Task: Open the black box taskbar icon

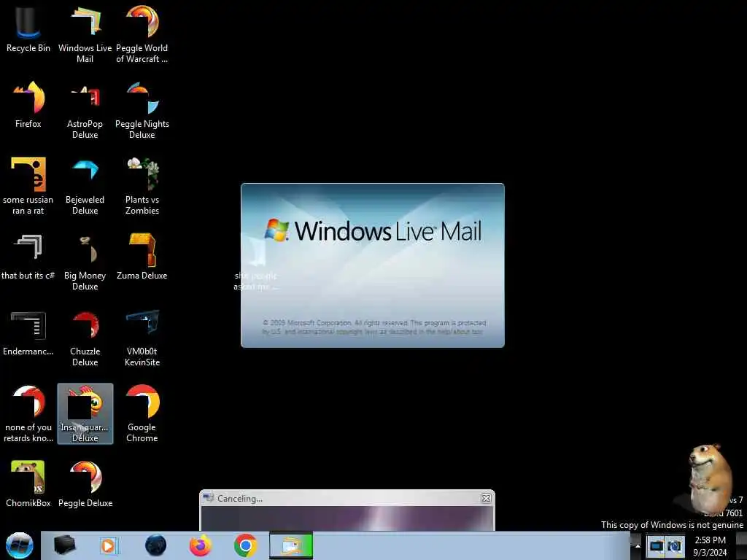Action: click(64, 545)
